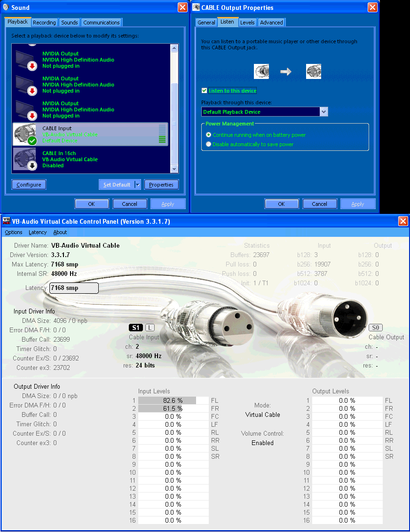Select the CABLE Input default device row
Screen dimensions: 410x532
90,134
